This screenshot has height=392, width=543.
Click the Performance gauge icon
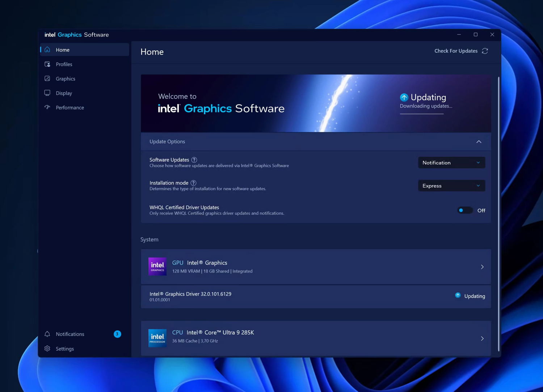[47, 107]
